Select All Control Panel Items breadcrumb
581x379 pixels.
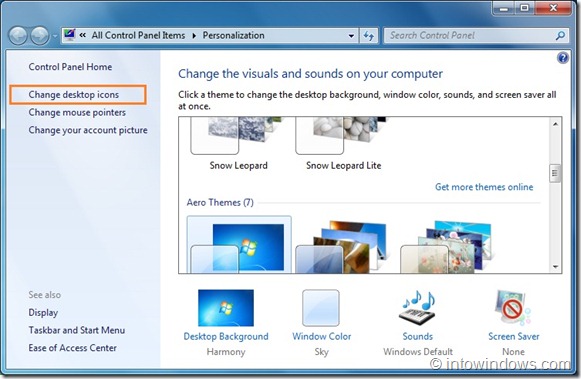(x=138, y=36)
